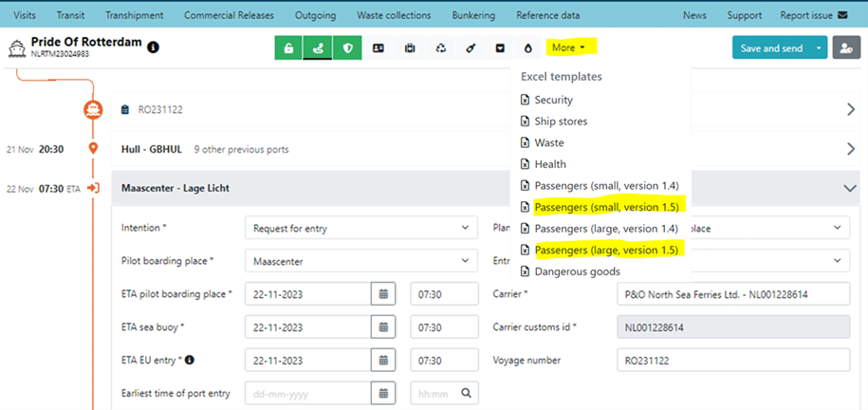Click info icon next to Pride Of Rotterdam
This screenshot has width=868, height=410.
pos(154,47)
